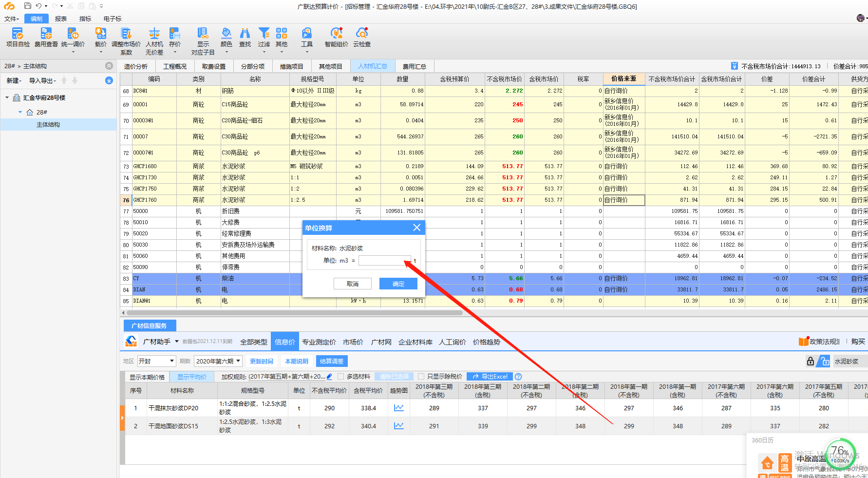Open the 政策法规 link
Image resolution: width=868 pixels, height=478 pixels.
point(819,342)
